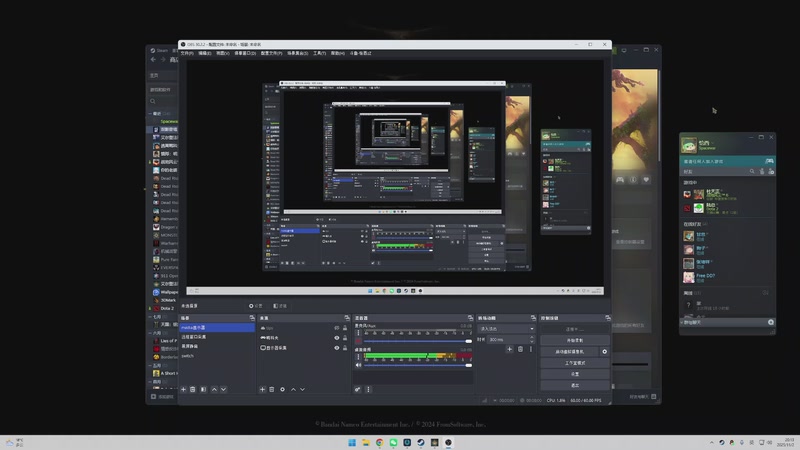Viewport: 800px width, 450px height.
Task: Open Mic/Aux channel three-dot options
Action: [x=358, y=333]
